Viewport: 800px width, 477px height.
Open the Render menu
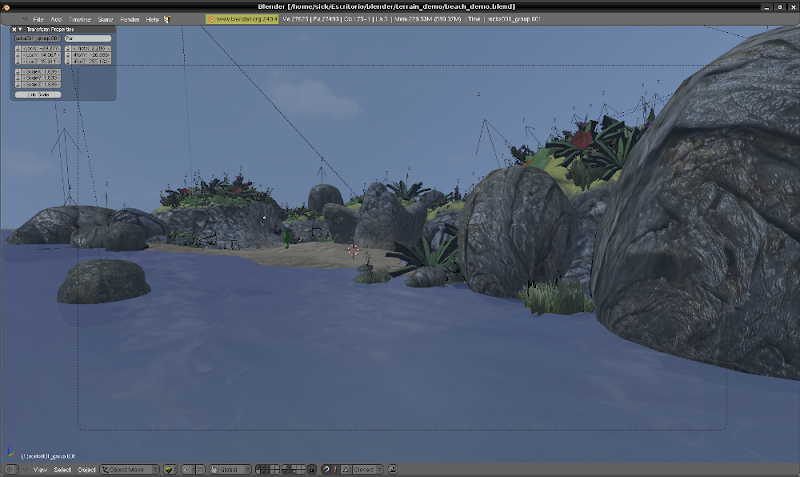coord(130,19)
